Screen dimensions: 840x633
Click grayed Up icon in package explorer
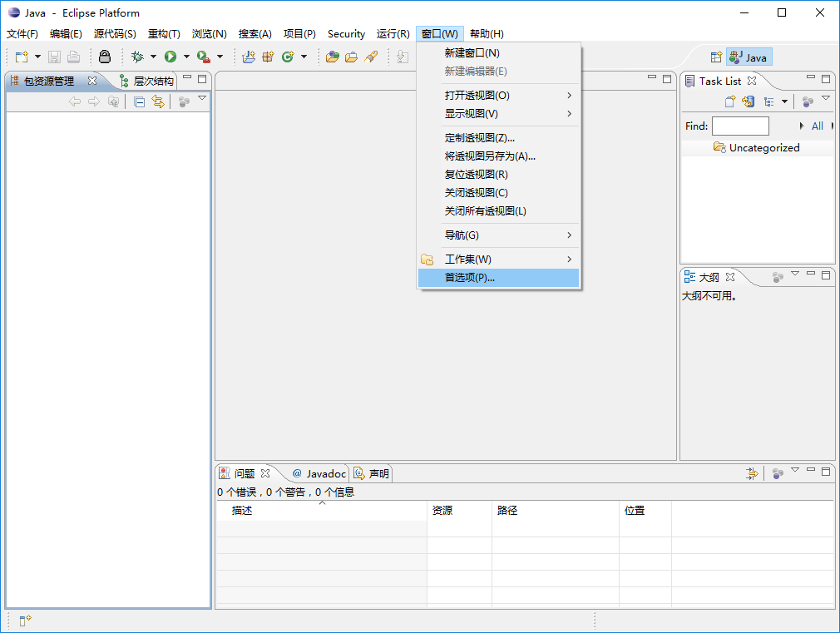coord(114,101)
